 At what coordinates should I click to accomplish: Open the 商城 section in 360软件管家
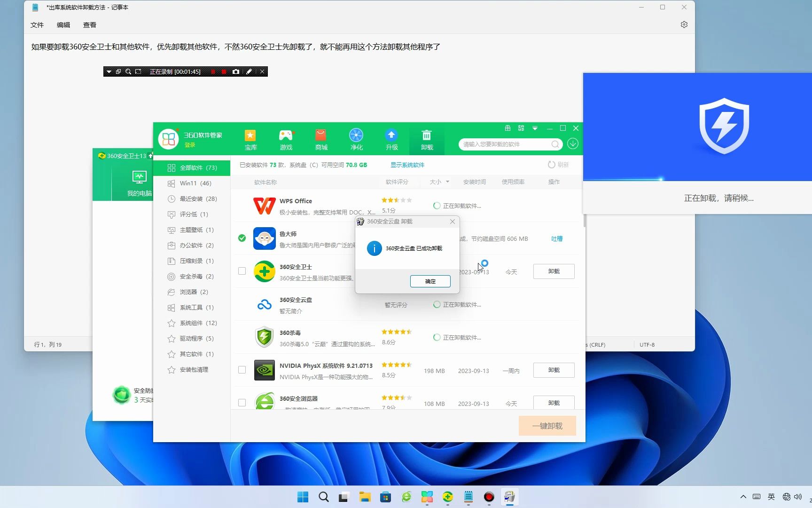point(321,139)
